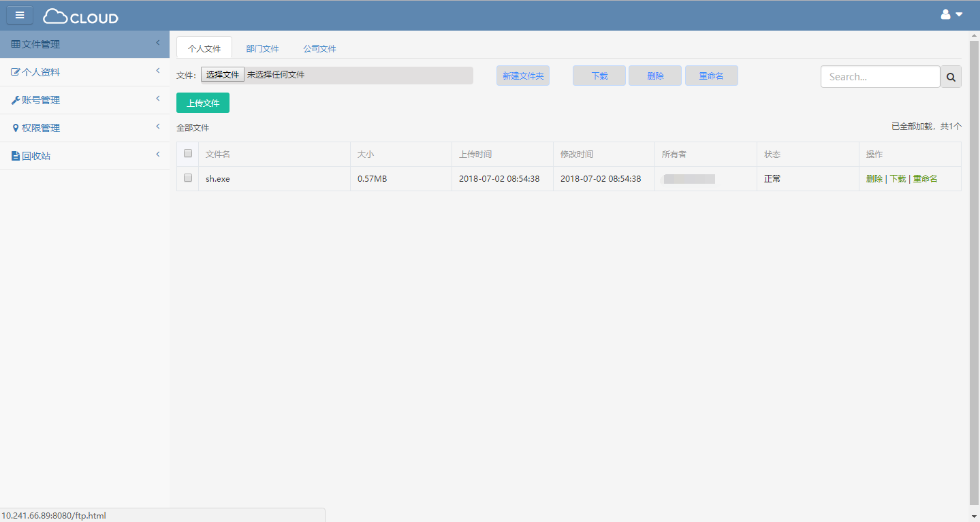Click the sh.exe file name
The width and height of the screenshot is (980, 522).
pos(218,179)
